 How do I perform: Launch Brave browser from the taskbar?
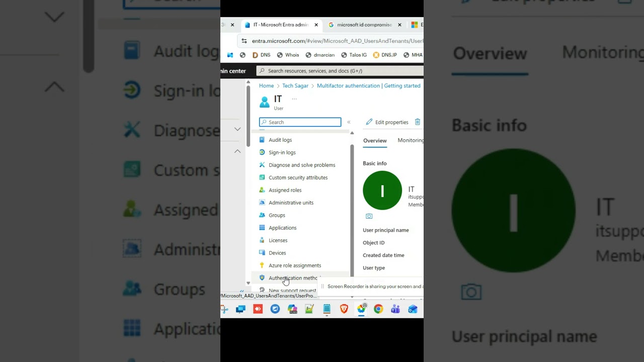coord(344,309)
